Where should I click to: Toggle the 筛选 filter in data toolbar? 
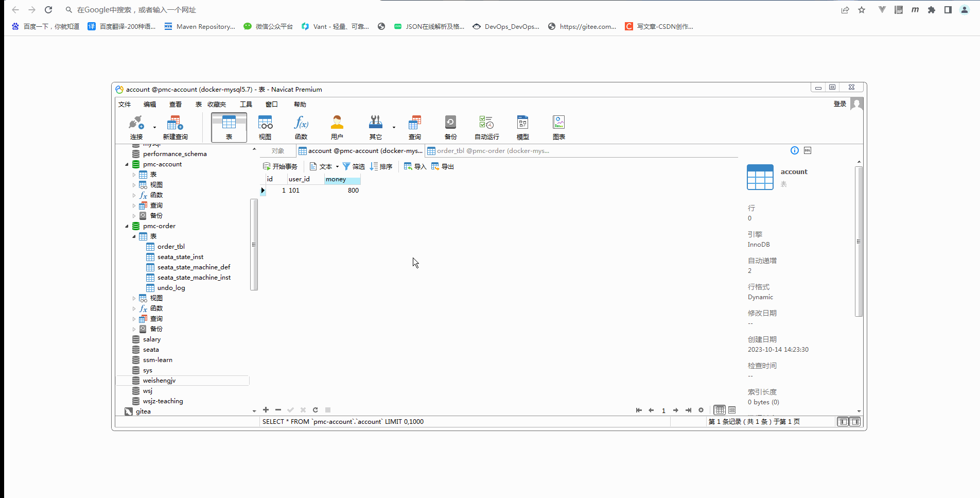click(x=354, y=166)
